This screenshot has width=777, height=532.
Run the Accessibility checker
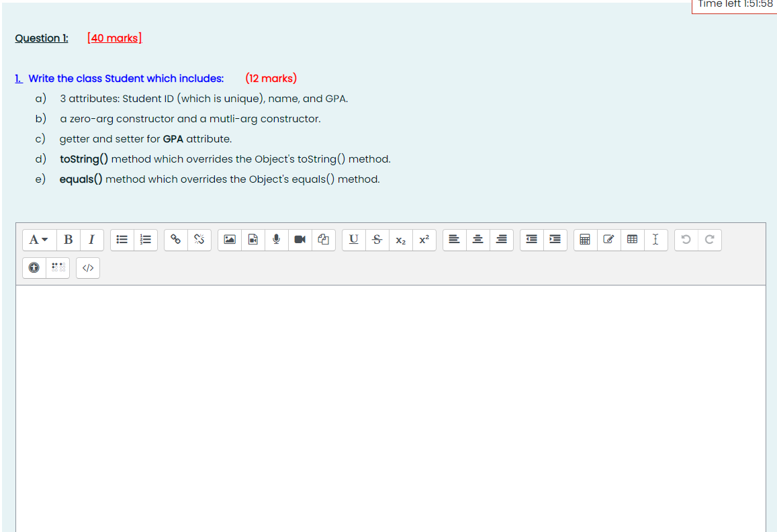click(33, 267)
